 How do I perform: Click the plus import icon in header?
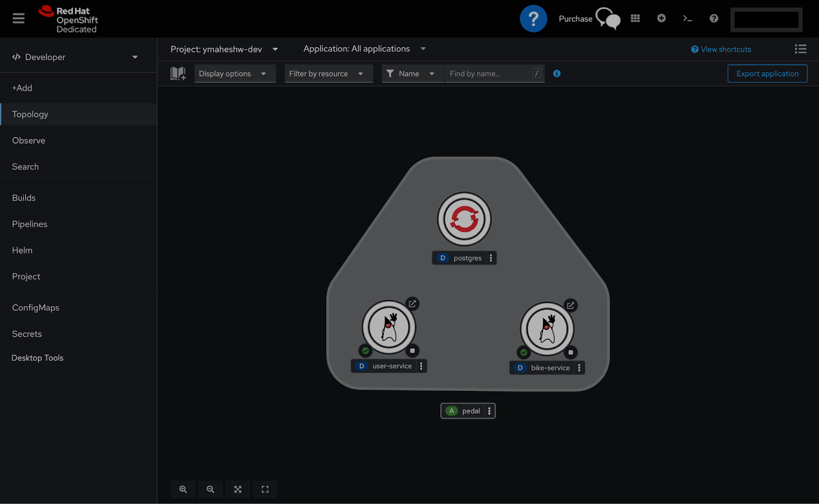coord(661,18)
